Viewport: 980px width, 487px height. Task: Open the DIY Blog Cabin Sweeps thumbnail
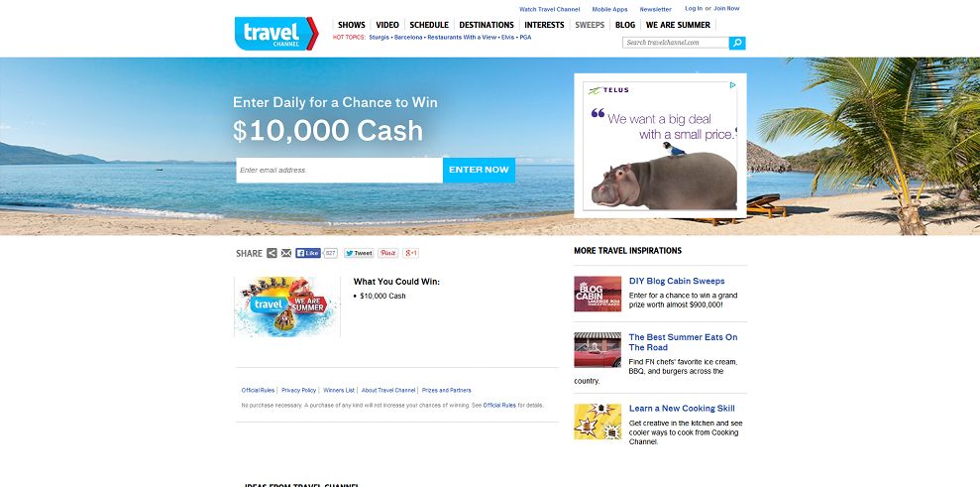tap(598, 294)
